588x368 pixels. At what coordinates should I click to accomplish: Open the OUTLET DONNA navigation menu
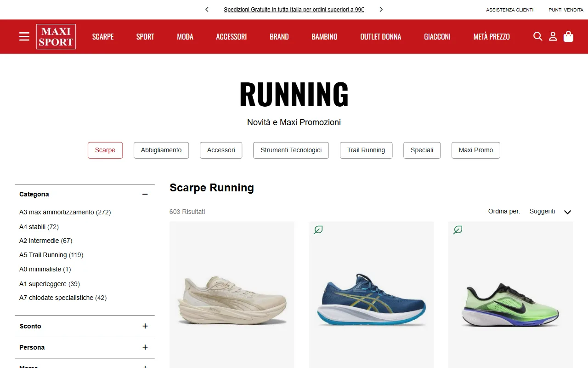[381, 37]
